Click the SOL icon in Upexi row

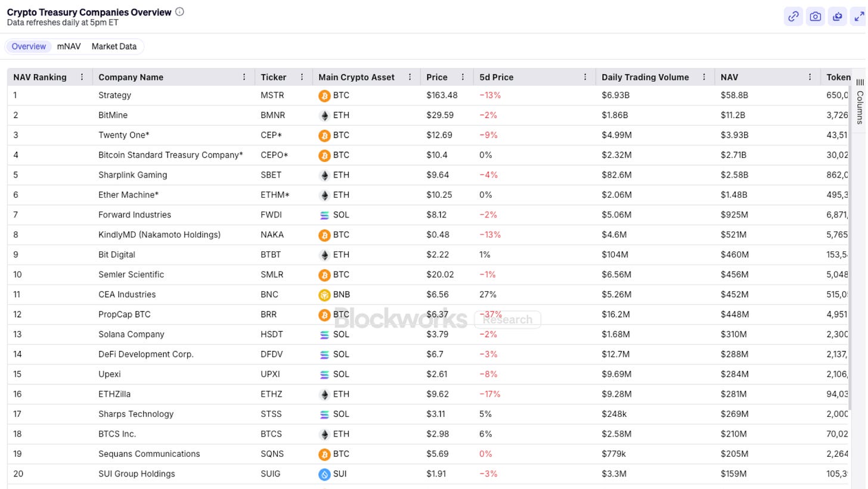coord(324,374)
